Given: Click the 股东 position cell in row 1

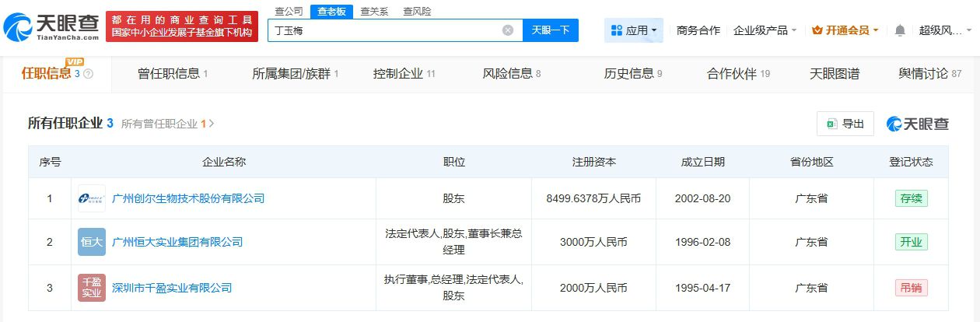Looking at the screenshot, I should pyautogui.click(x=454, y=198).
